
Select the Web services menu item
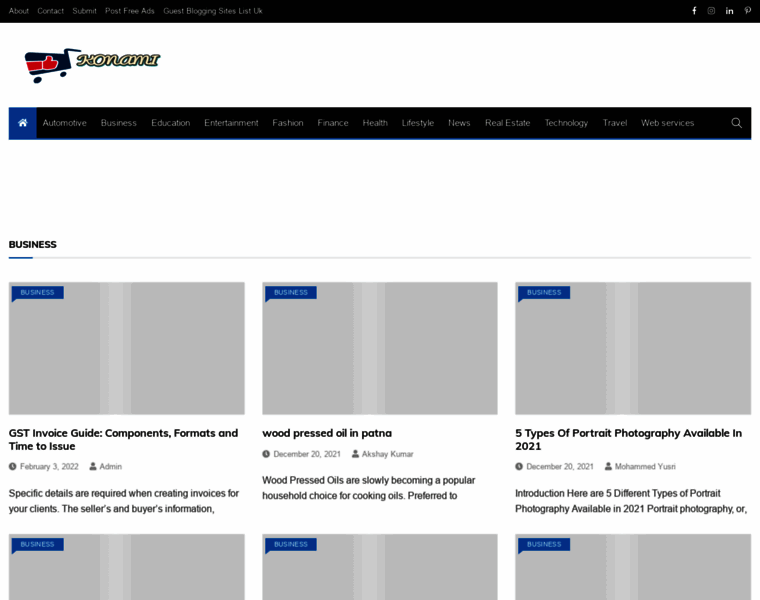point(667,123)
